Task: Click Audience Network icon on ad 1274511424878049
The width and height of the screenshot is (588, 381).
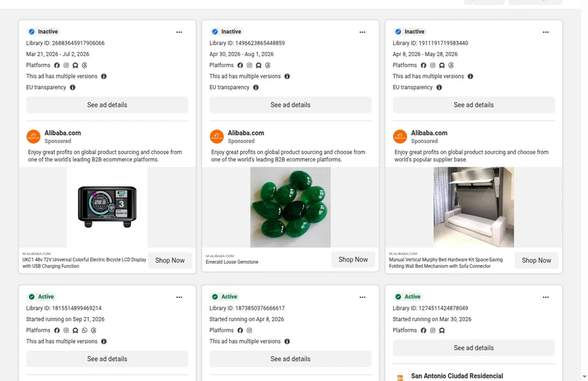Action: 442,330
